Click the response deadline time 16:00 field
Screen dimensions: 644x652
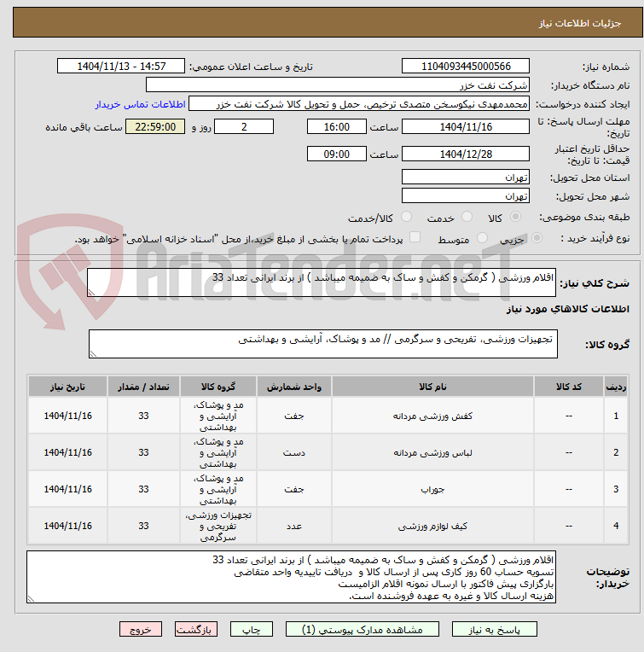pos(337,126)
